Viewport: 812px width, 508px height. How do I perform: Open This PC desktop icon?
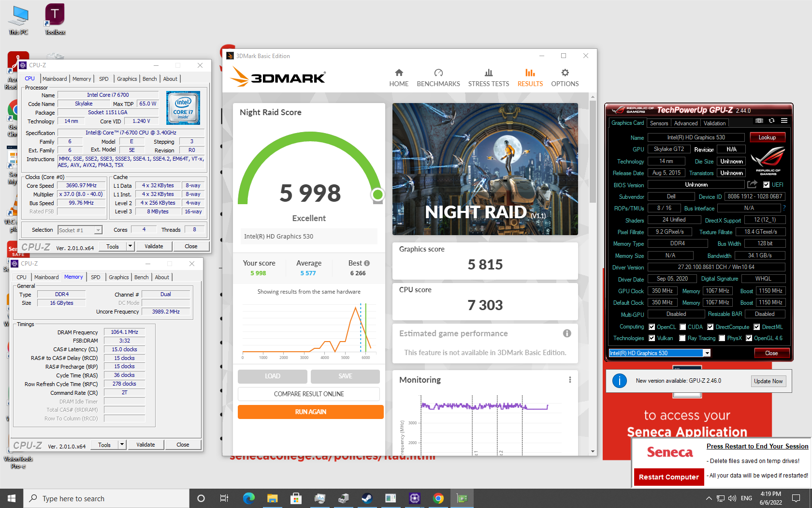coord(18,20)
